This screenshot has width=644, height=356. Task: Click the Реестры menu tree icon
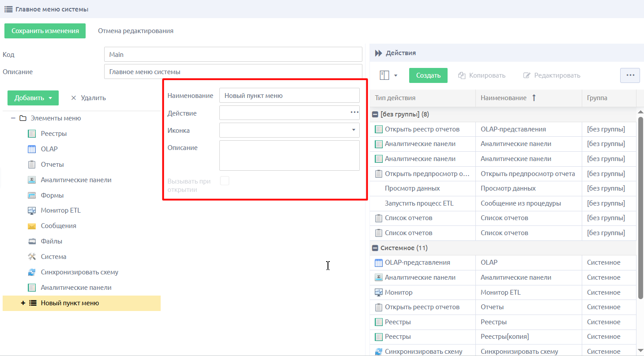31,134
